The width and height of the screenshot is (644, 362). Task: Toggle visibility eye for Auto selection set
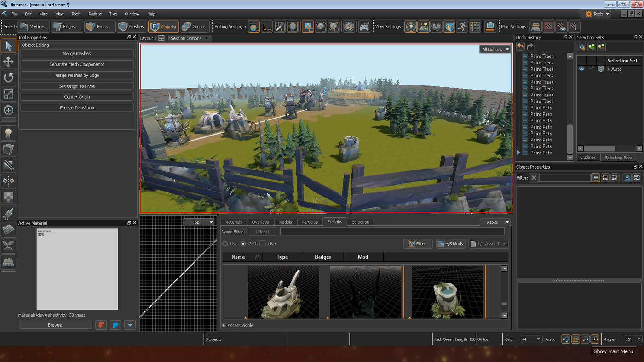pos(581,69)
